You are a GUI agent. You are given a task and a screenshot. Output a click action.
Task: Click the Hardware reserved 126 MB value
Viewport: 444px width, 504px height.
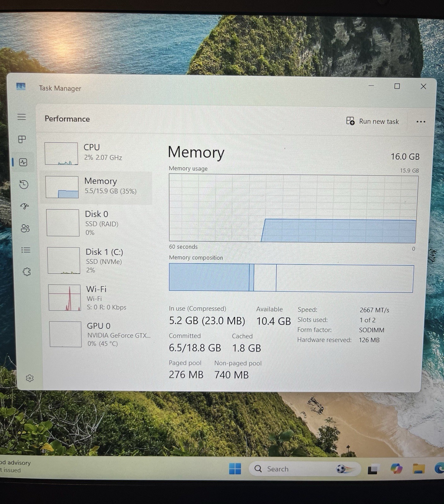(x=369, y=340)
